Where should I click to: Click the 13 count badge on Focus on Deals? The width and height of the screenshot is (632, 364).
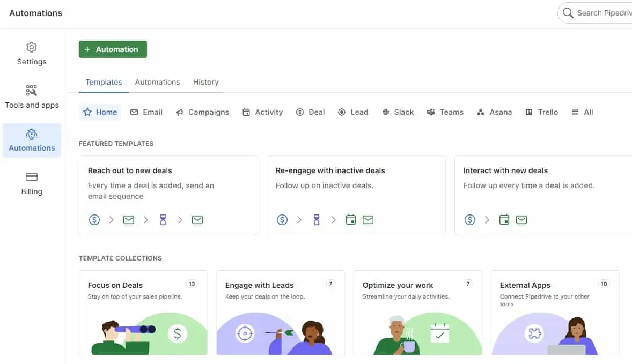[x=192, y=284]
